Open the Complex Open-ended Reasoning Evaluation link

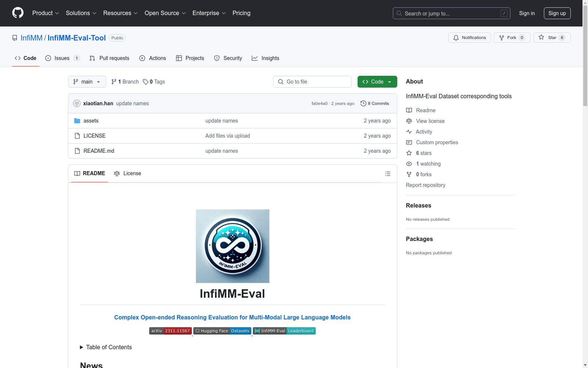232,317
